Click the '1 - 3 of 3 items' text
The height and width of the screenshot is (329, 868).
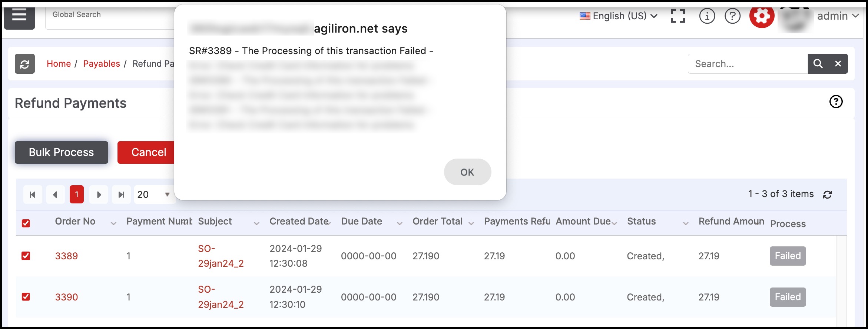pyautogui.click(x=781, y=194)
